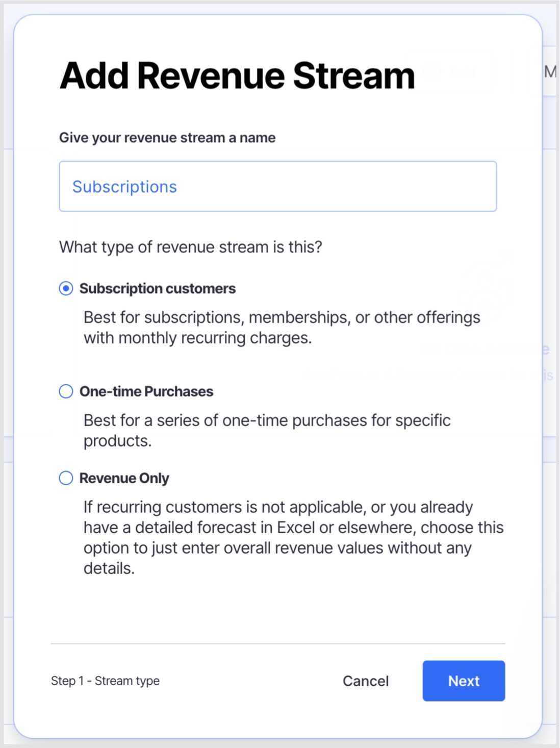
Task: Click the monthly recurring charges description
Action: 282,328
